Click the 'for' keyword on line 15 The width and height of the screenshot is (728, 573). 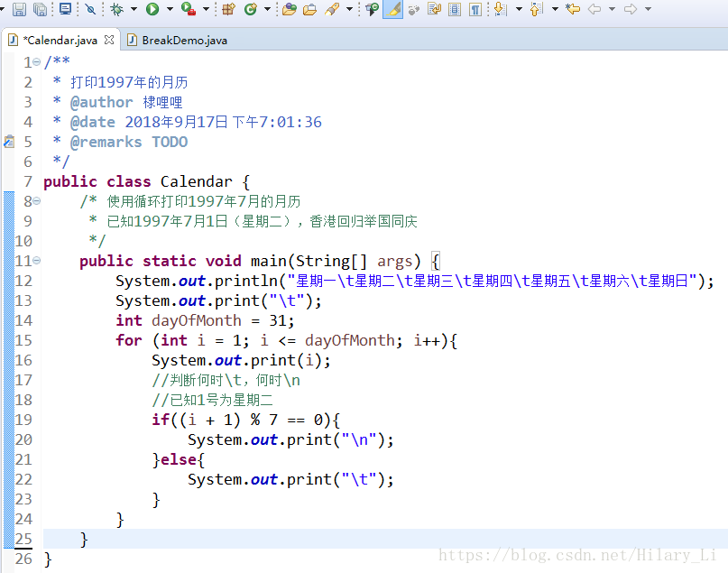tap(129, 340)
